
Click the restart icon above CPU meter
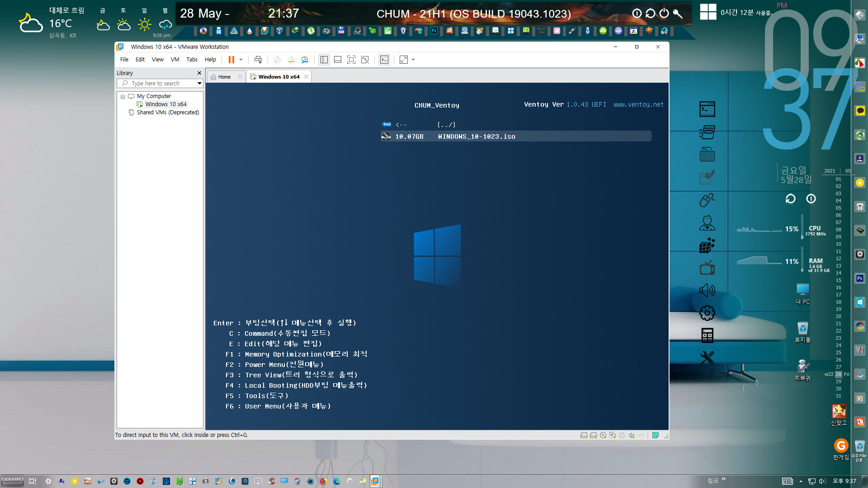point(790,199)
